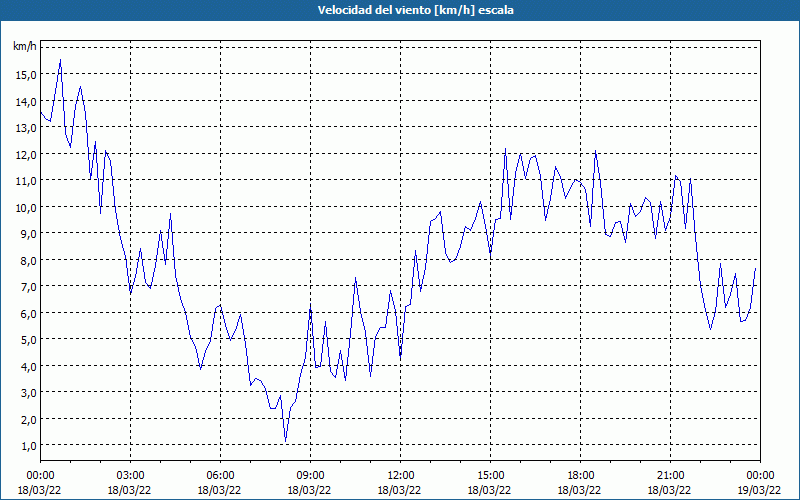Pick the '10,0' y-axis value
This screenshot has width=800, height=500.
[26, 207]
